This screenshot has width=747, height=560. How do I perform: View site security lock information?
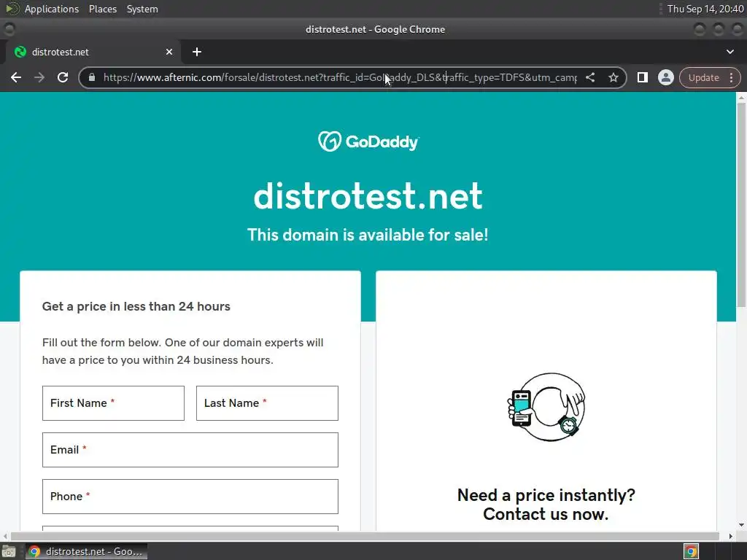pos(92,77)
